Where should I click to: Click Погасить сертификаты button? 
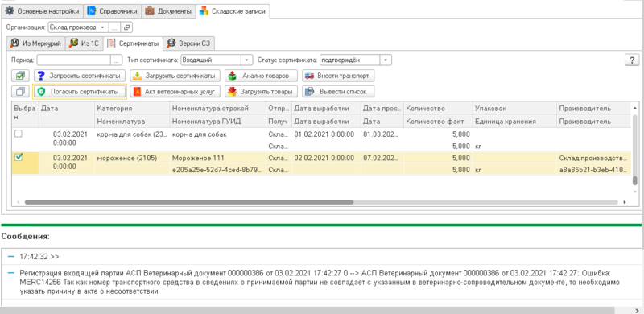[79, 91]
